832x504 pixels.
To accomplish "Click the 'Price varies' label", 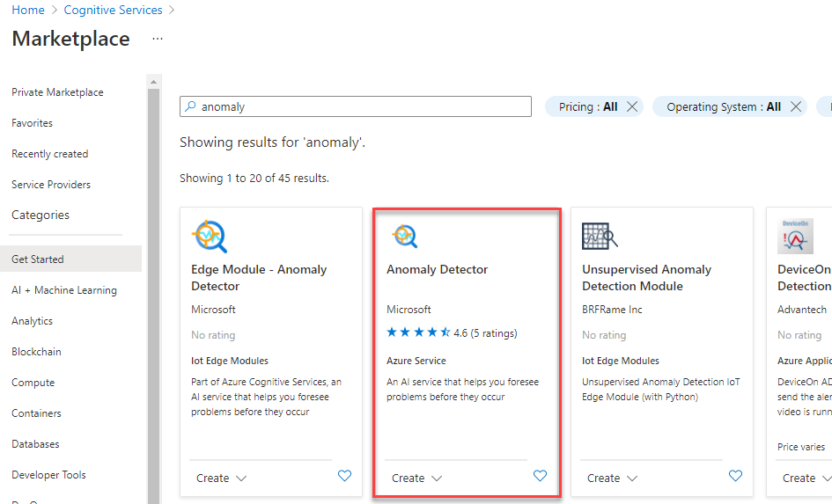I will (x=801, y=447).
